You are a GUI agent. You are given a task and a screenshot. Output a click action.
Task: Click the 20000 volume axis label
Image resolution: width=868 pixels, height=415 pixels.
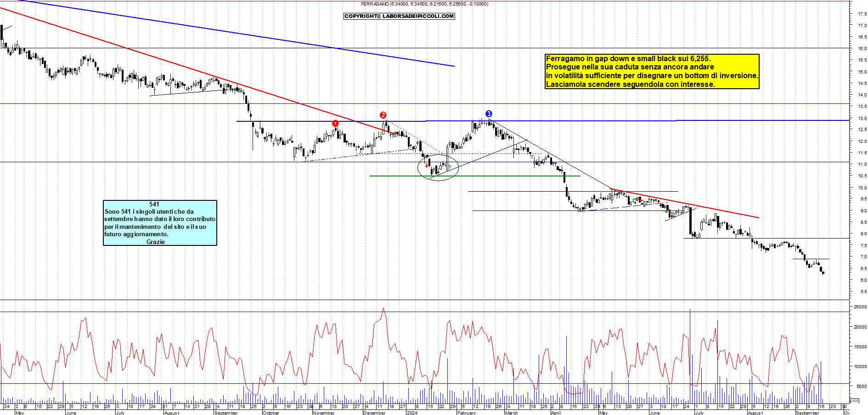[x=860, y=327]
